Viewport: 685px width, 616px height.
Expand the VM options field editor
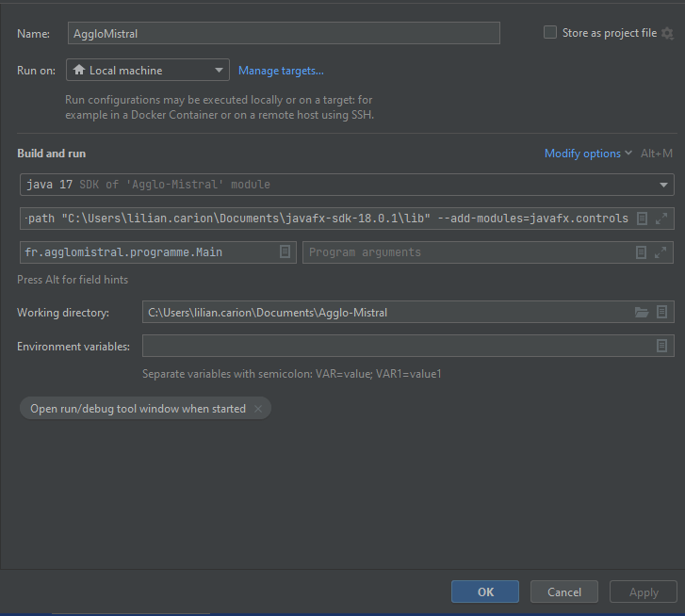pos(661,219)
